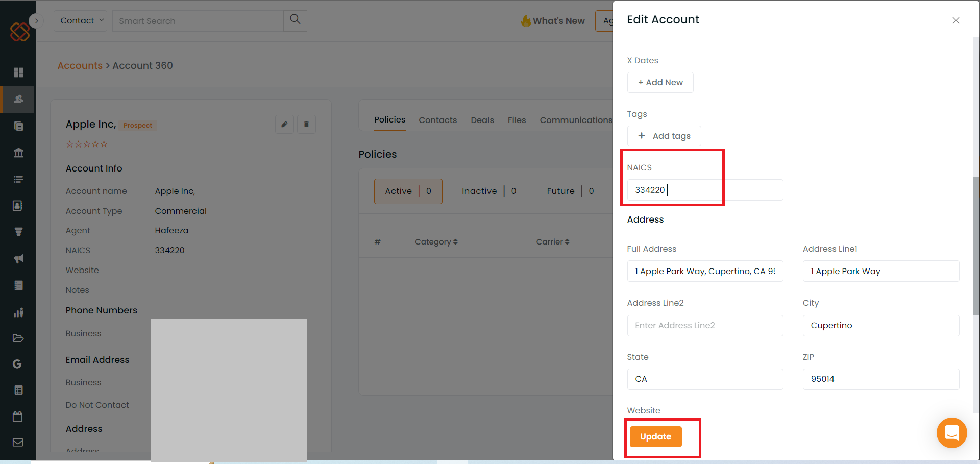Click the pencil edit icon for Apple Inc
The width and height of the screenshot is (980, 464).
(284, 124)
